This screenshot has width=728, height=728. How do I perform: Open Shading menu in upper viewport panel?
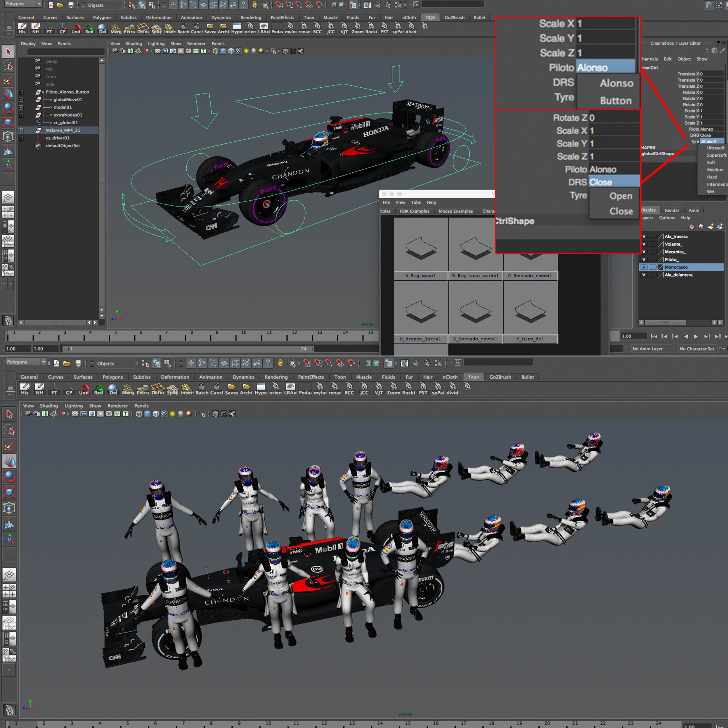134,44
